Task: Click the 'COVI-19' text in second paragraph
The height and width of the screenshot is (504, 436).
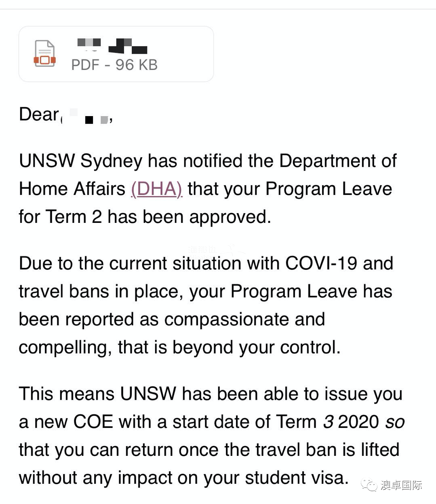Action: click(x=321, y=263)
